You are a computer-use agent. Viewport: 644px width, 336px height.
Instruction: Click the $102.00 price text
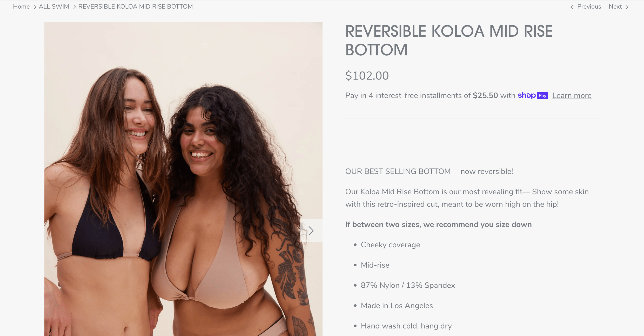click(x=367, y=76)
